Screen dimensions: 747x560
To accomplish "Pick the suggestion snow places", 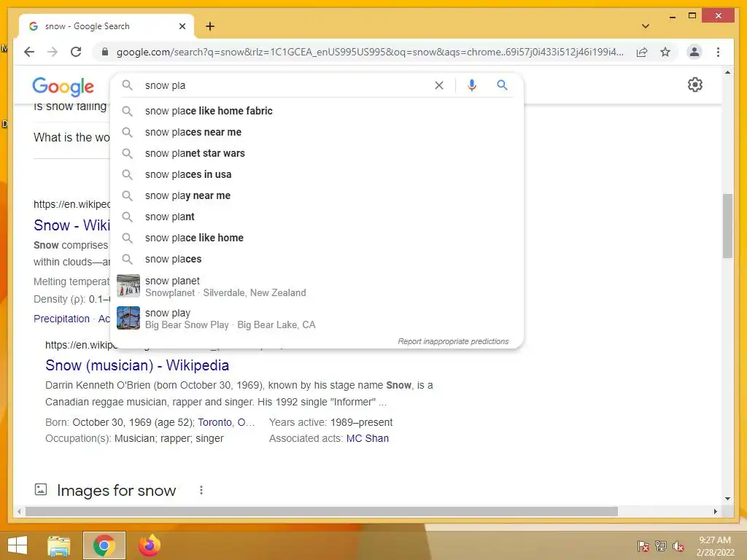I will pos(317,259).
